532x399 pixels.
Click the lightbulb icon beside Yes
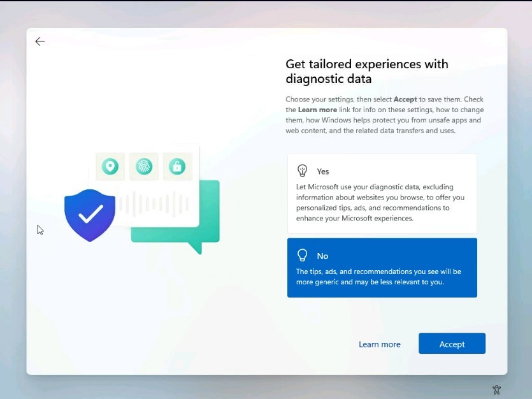[x=303, y=171]
